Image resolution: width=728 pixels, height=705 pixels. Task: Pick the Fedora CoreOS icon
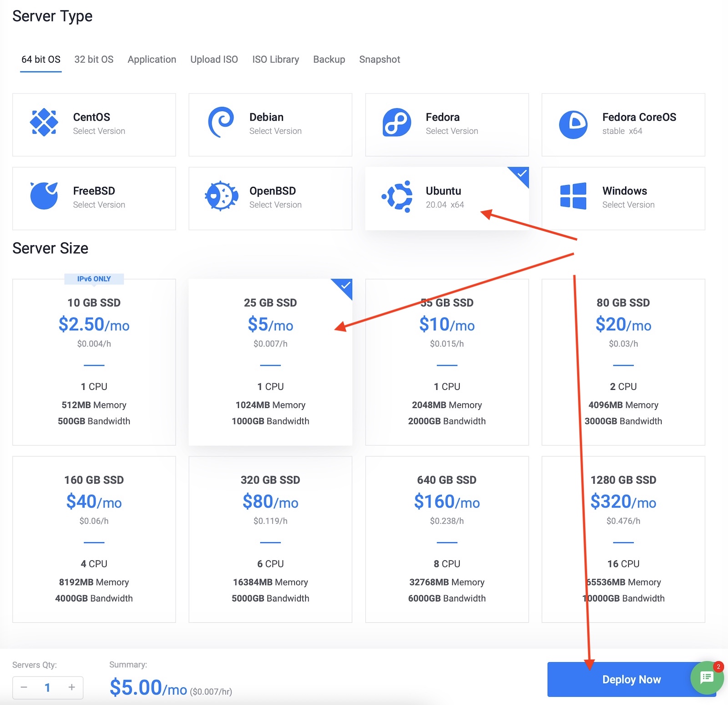pos(573,124)
